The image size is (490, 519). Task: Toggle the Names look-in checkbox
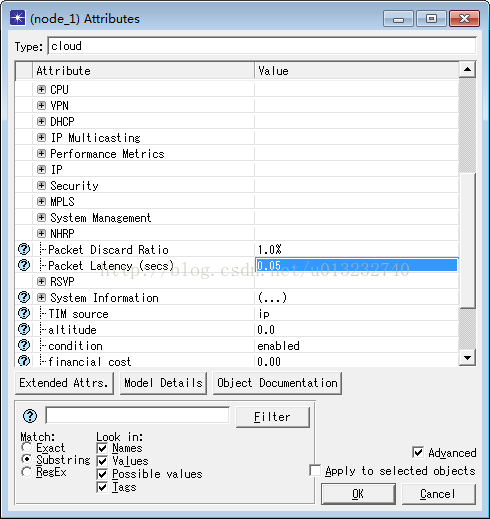coord(102,448)
